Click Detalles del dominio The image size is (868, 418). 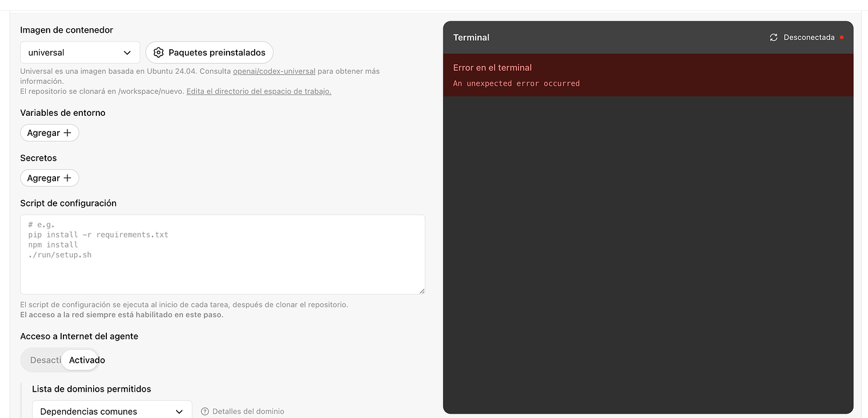click(x=248, y=411)
